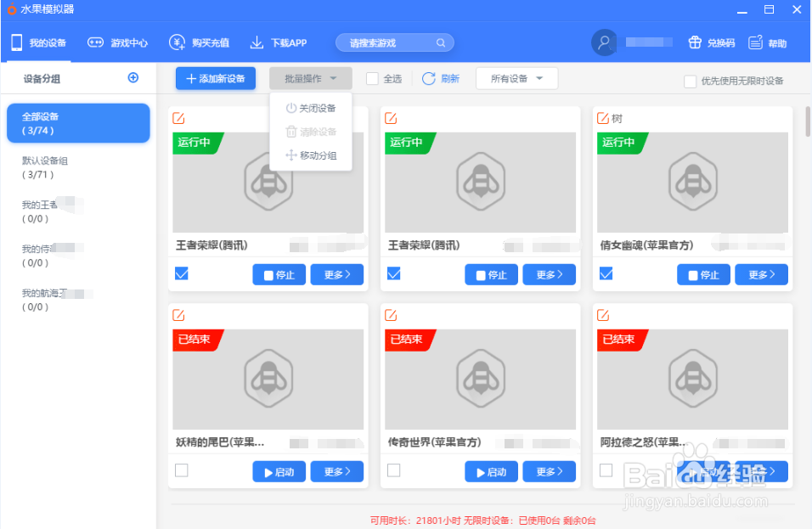Image resolution: width=812 pixels, height=529 pixels.
Task: Uncheck 倩女幽魂 device checkbox
Action: 606,273
